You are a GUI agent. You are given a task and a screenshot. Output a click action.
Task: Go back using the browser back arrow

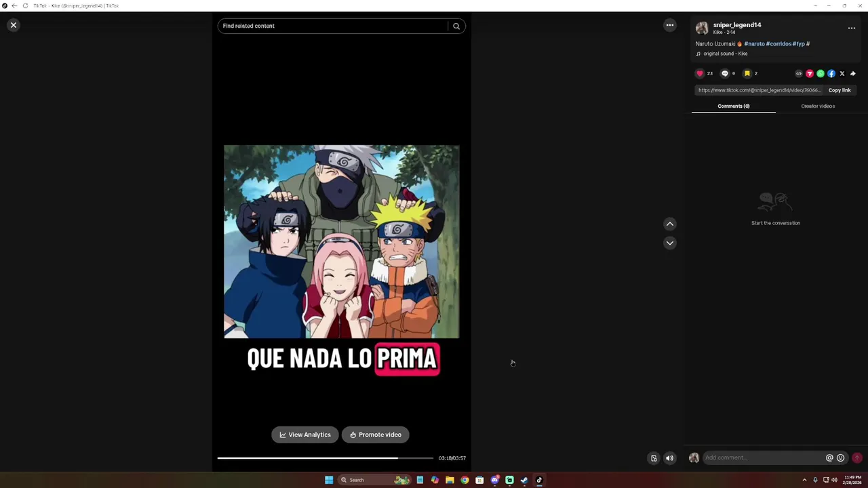14,5
